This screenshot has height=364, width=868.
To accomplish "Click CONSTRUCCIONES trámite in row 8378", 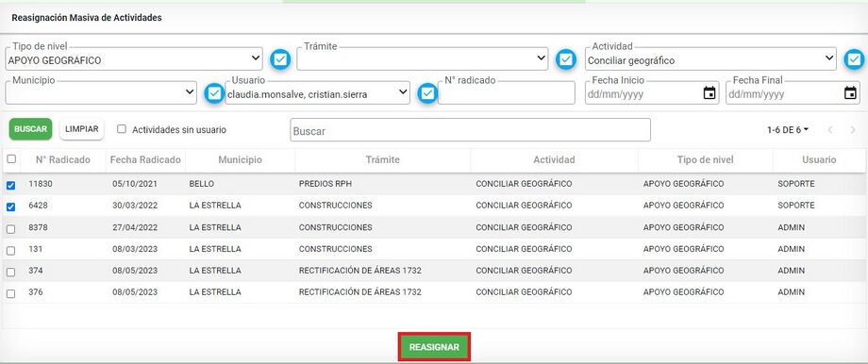I will tap(336, 227).
